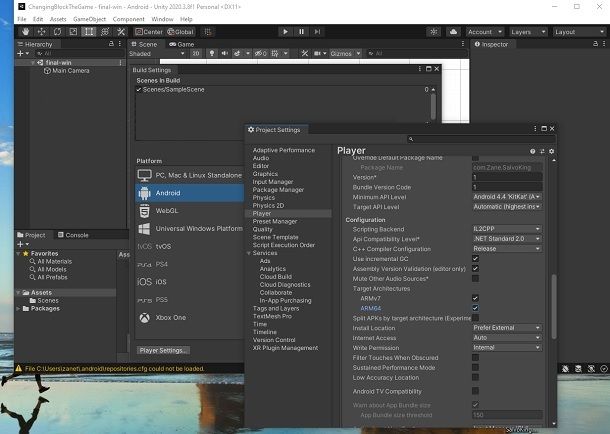
Task: Click the Player settings vertical scrollbar
Action: (554, 306)
